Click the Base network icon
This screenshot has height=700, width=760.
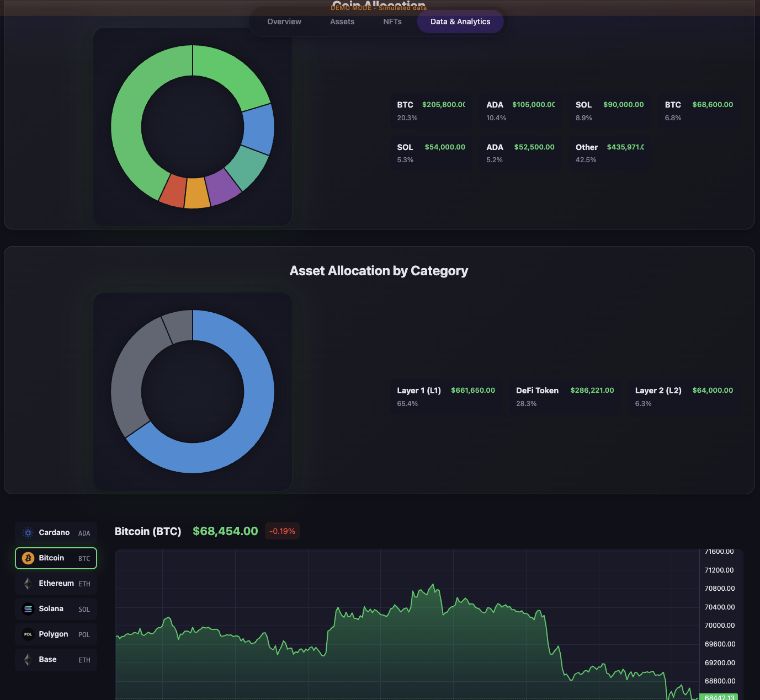27,659
